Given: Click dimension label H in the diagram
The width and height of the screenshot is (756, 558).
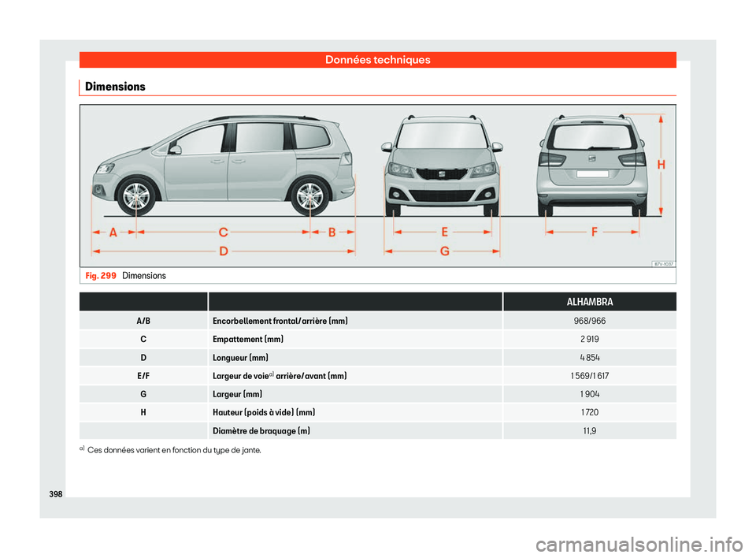Looking at the screenshot, I should (661, 165).
